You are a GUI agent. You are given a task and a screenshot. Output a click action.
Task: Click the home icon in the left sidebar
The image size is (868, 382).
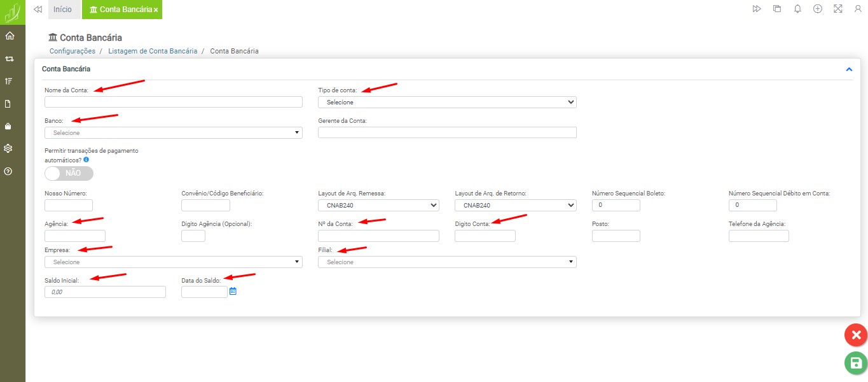click(x=9, y=36)
